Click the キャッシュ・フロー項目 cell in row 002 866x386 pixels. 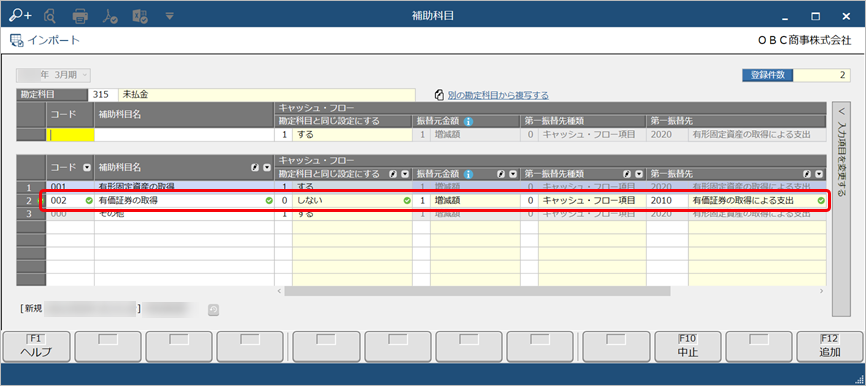click(592, 201)
